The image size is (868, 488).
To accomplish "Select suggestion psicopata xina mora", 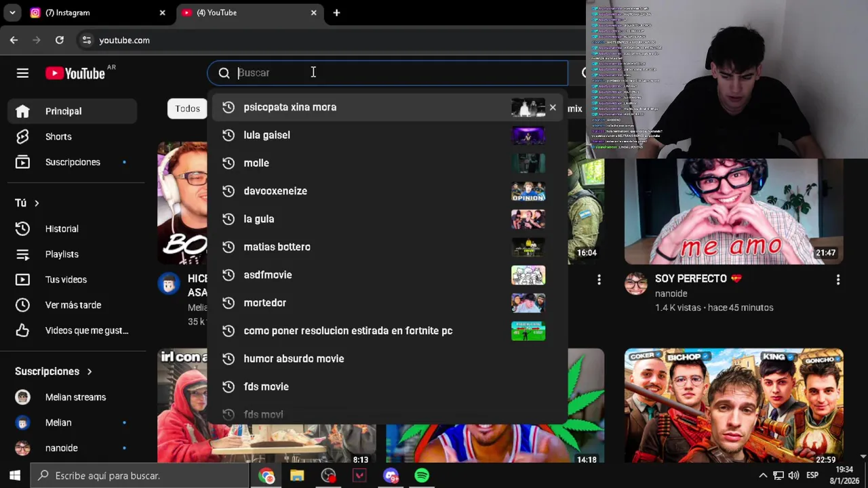I will point(387,107).
